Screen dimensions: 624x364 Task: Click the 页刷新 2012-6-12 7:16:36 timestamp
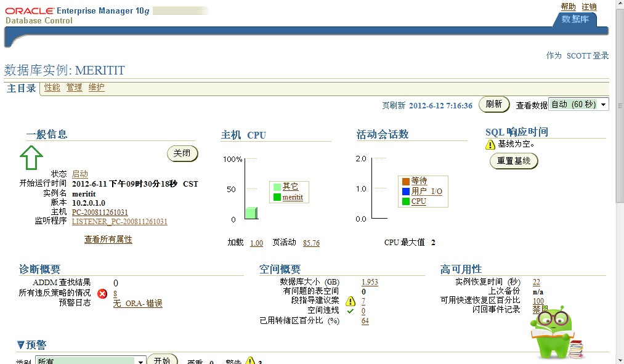(x=427, y=105)
